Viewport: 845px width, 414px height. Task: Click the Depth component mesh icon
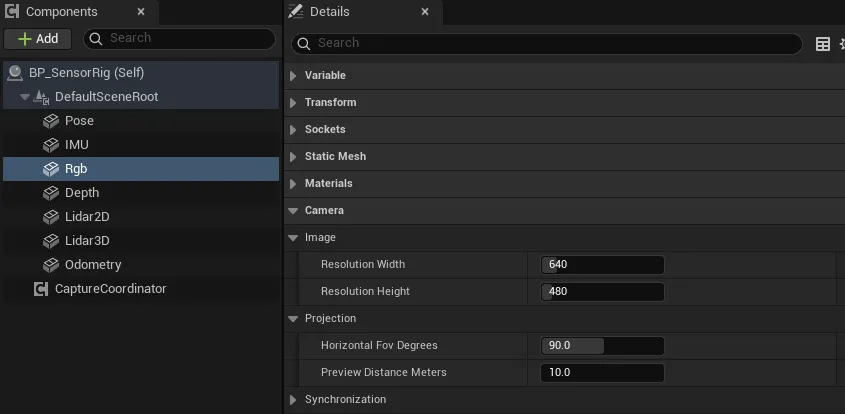click(x=51, y=193)
